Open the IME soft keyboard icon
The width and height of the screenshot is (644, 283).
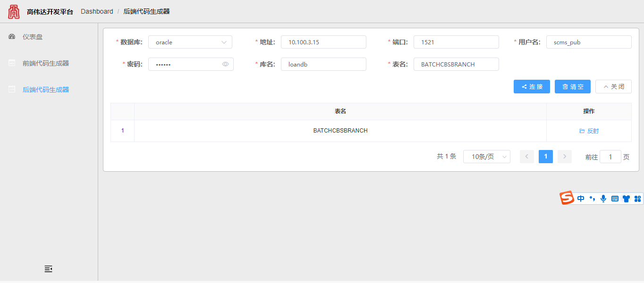pyautogui.click(x=615, y=199)
